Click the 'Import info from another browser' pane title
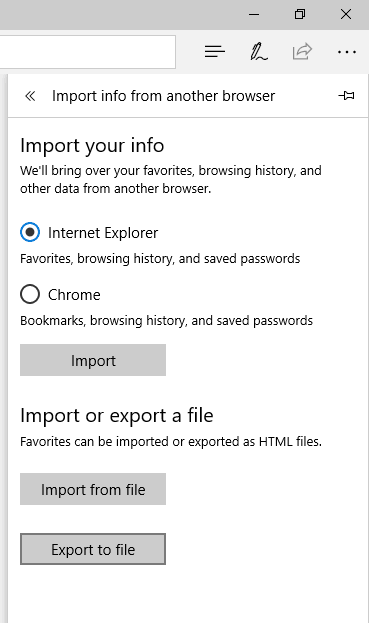This screenshot has height=623, width=369. (x=163, y=96)
